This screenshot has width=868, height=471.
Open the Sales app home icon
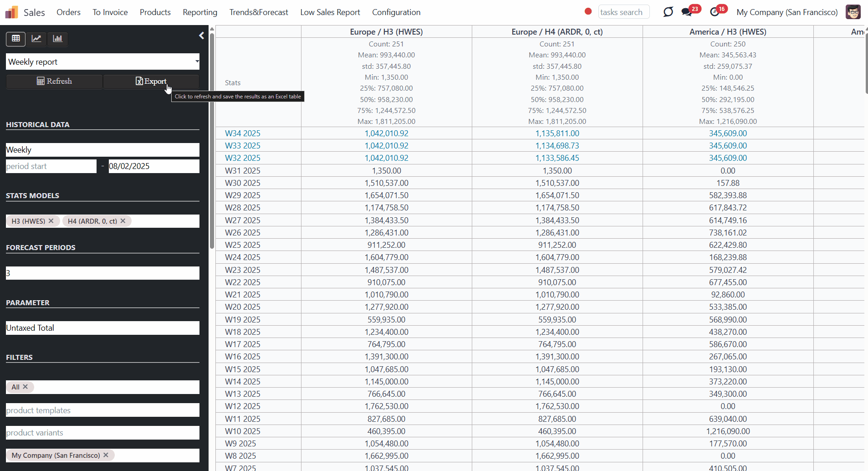(x=11, y=12)
